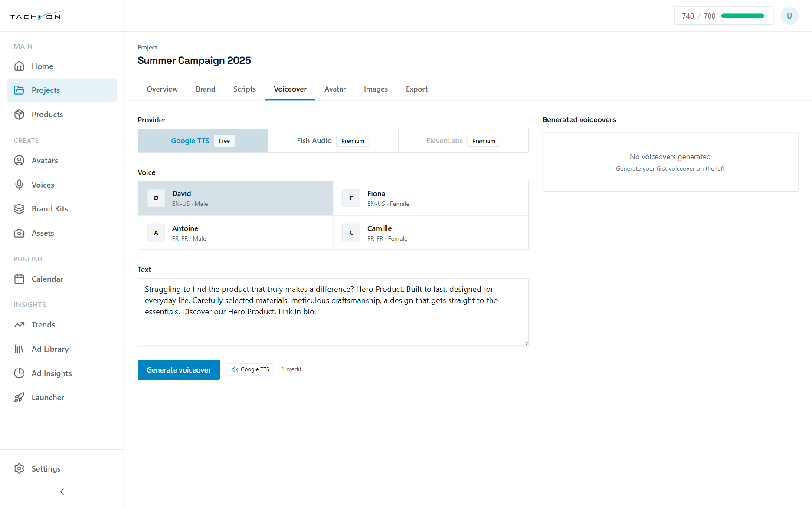Click the Avatars person icon
The height and width of the screenshot is (508, 812).
[19, 160]
